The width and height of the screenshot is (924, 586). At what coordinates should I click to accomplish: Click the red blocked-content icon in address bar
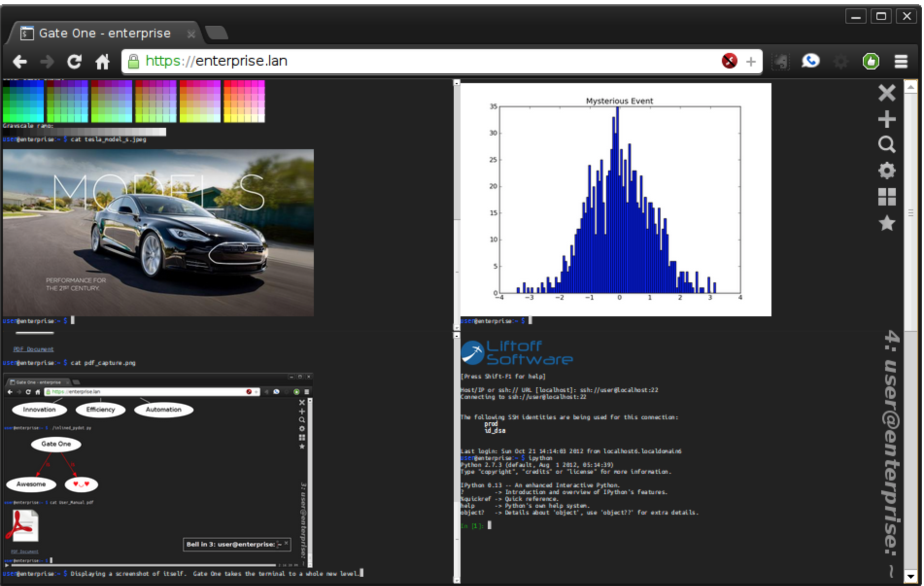click(x=729, y=61)
